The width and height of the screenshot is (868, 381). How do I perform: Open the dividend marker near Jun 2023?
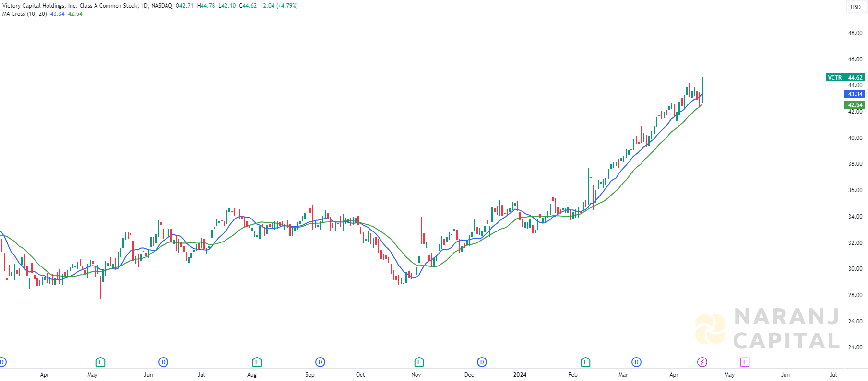pyautogui.click(x=164, y=362)
